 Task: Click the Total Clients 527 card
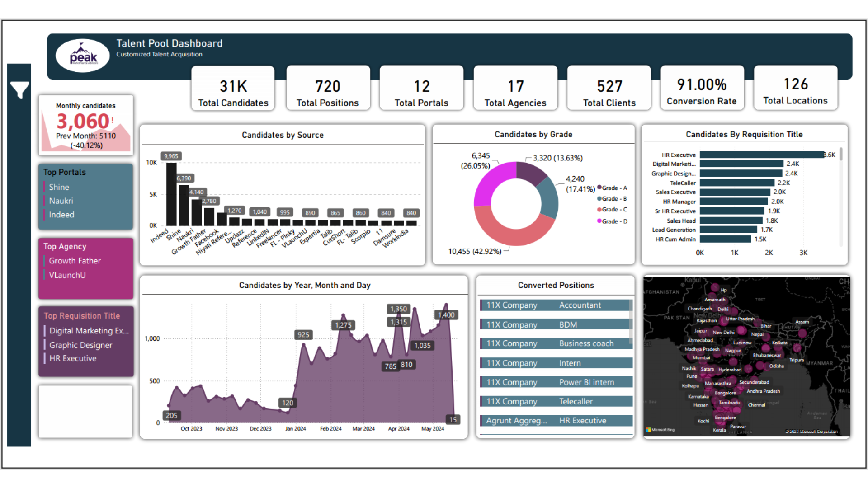tap(609, 88)
